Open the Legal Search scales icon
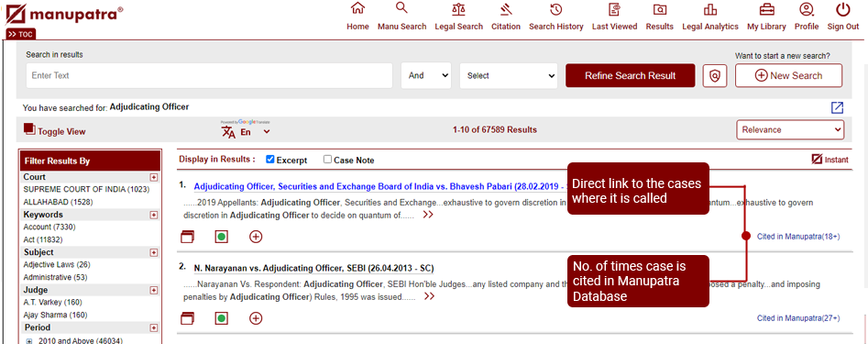Screen dimensions: 868x344 (458, 9)
